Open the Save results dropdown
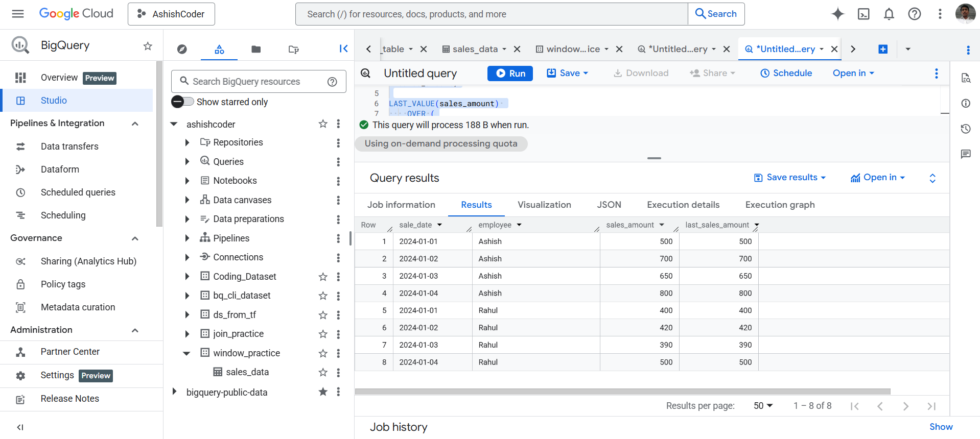This screenshot has height=439, width=980. (789, 178)
